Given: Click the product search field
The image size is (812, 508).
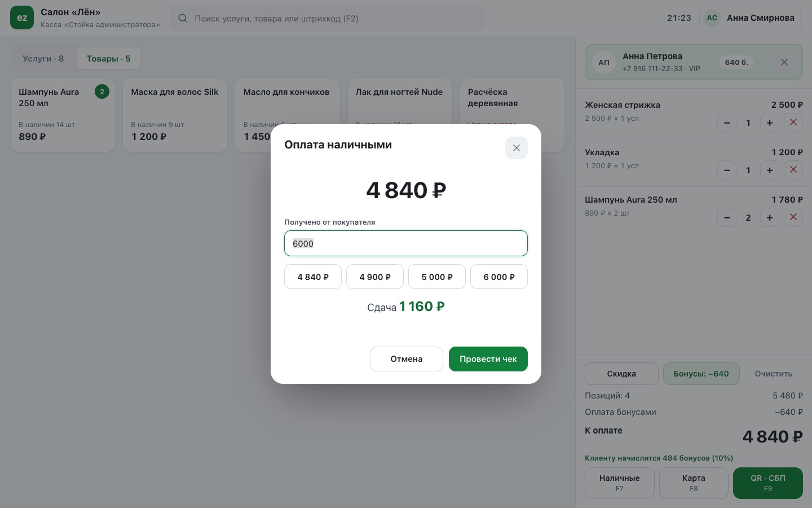Looking at the screenshot, I should tap(327, 18).
